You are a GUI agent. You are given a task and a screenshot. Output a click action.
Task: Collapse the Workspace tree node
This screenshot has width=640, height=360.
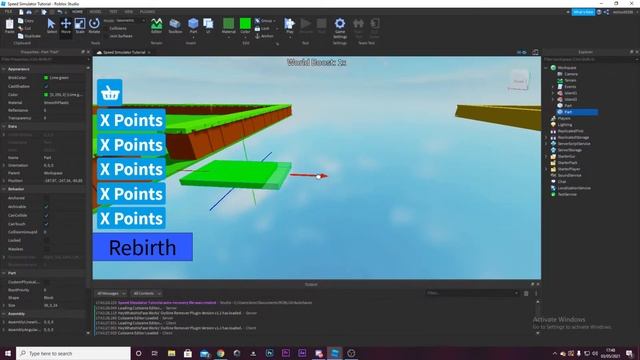(547, 68)
